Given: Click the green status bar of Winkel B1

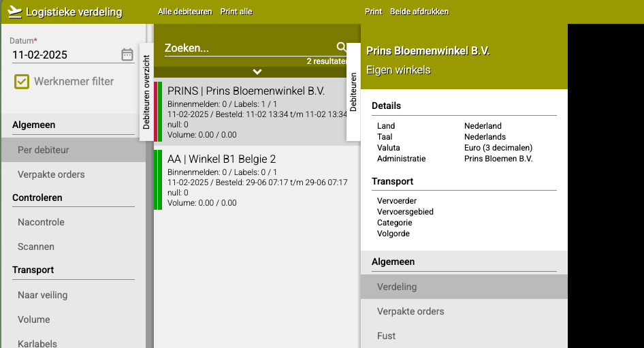Looking at the screenshot, I should (x=158, y=180).
